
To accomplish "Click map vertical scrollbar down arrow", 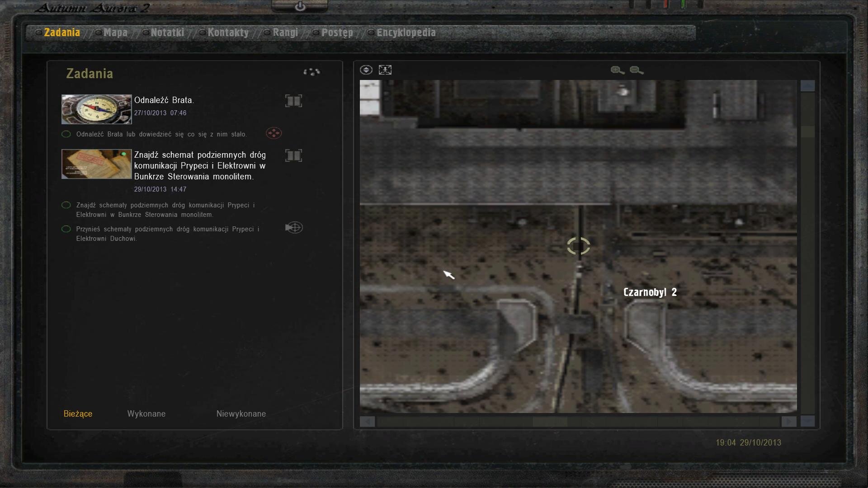I will pos(807,421).
